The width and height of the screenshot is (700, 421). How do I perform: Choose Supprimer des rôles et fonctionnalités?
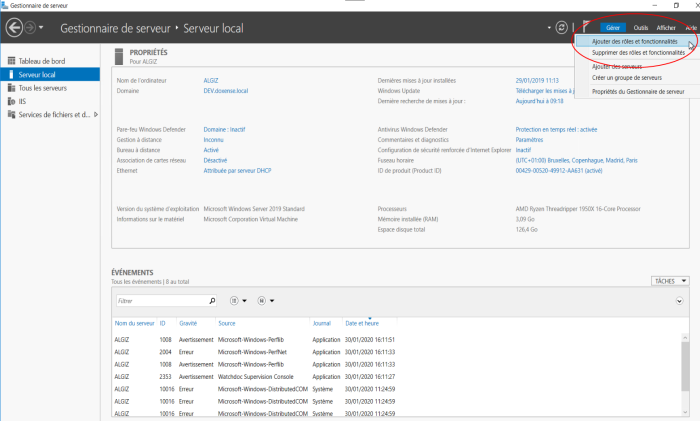click(638, 53)
